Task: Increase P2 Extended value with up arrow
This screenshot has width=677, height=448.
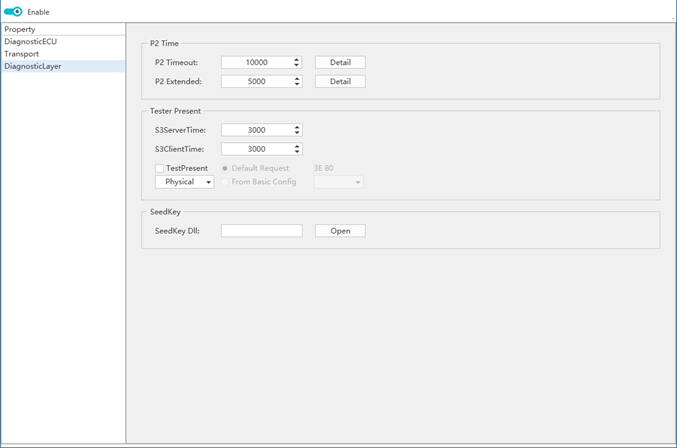Action: tap(296, 78)
